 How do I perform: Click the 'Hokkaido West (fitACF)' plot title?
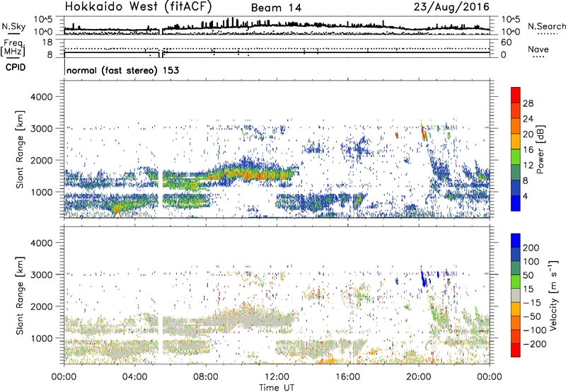[x=138, y=6]
